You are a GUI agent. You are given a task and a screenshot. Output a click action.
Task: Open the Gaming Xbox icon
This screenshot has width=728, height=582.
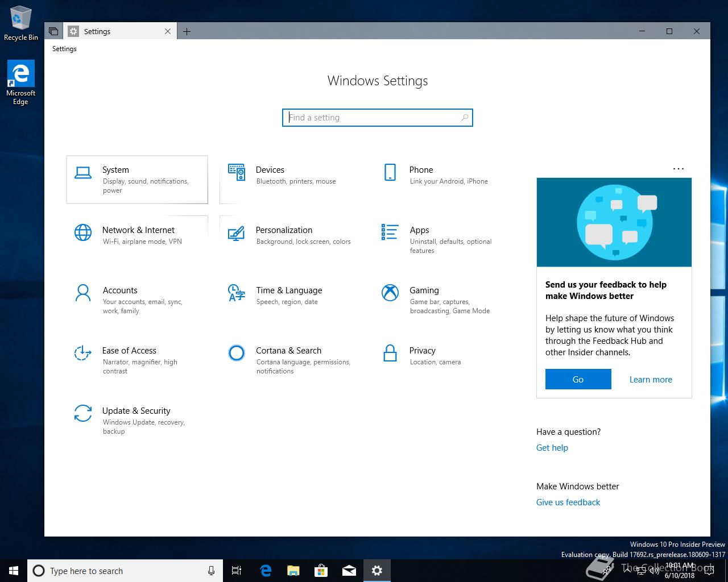[390, 293]
